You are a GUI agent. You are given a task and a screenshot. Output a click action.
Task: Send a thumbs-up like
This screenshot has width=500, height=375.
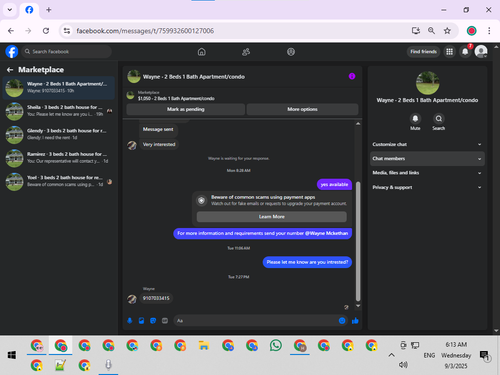coord(355,321)
